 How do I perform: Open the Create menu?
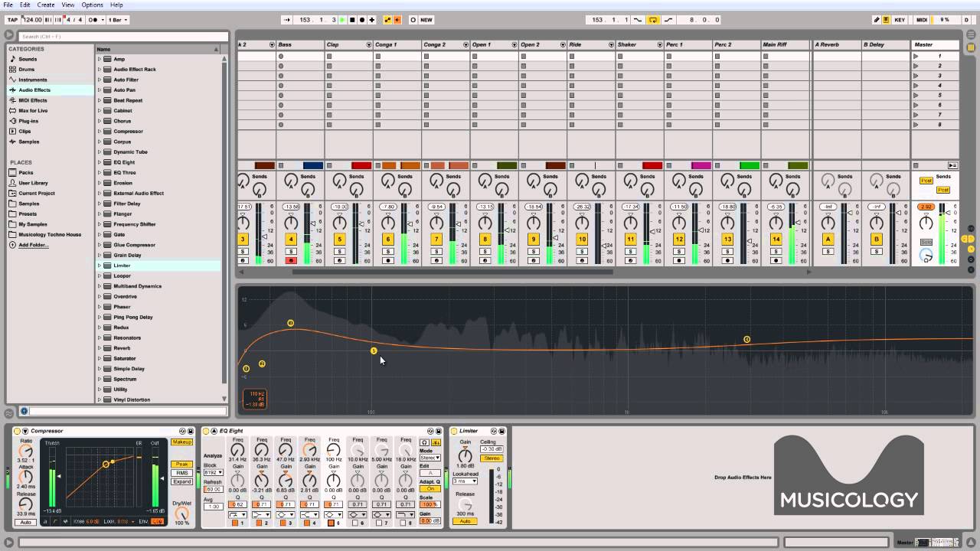tap(46, 5)
